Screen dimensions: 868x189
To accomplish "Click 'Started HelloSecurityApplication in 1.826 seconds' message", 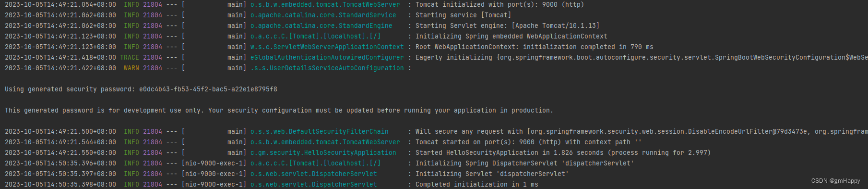I will (563, 153).
